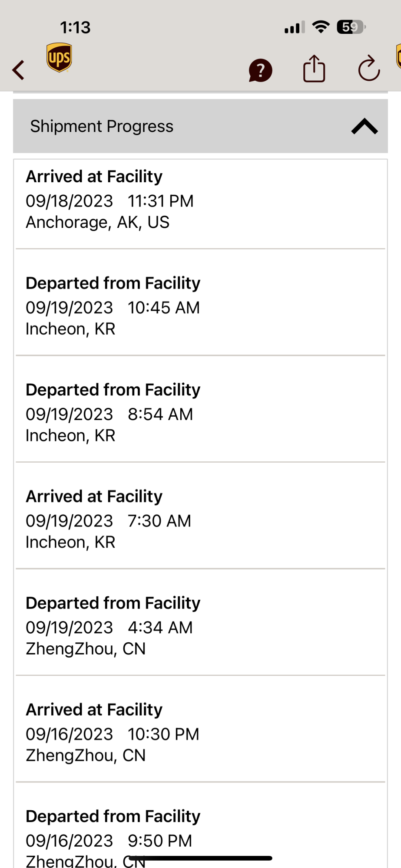This screenshot has width=401, height=868.
Task: Select the Incheon 10:45 AM departure entry
Action: [x=200, y=306]
